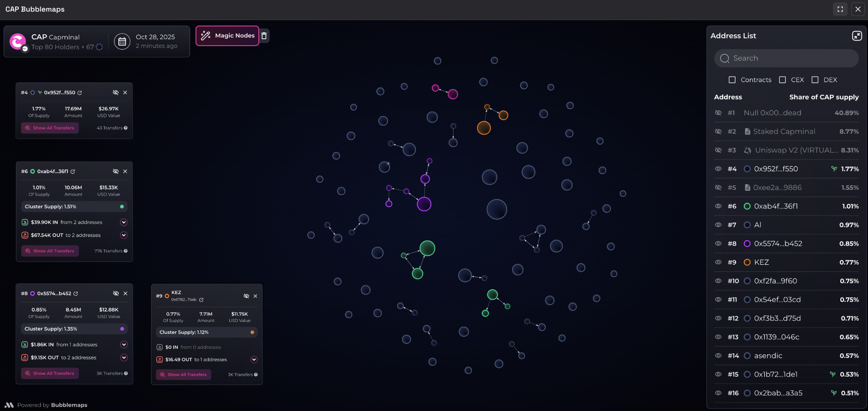868x411 pixels.
Task: Show hidden address #3 Uniswap V2
Action: 718,150
